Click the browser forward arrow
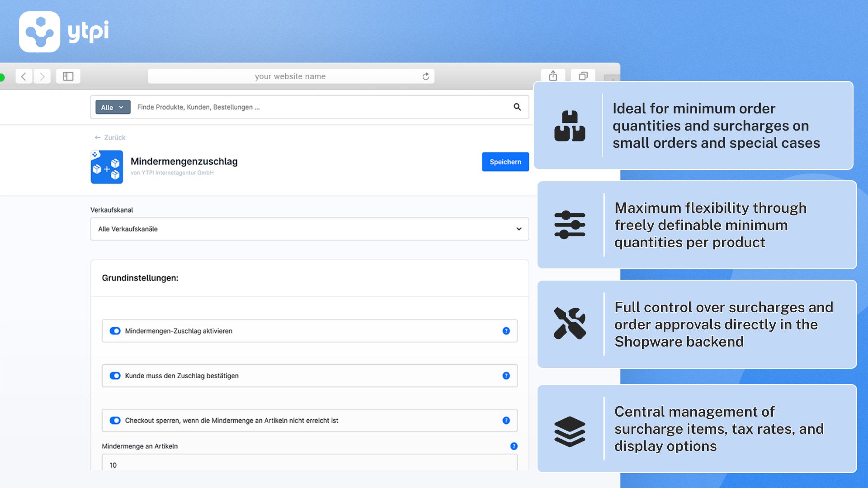The height and width of the screenshot is (488, 868). coord(42,76)
